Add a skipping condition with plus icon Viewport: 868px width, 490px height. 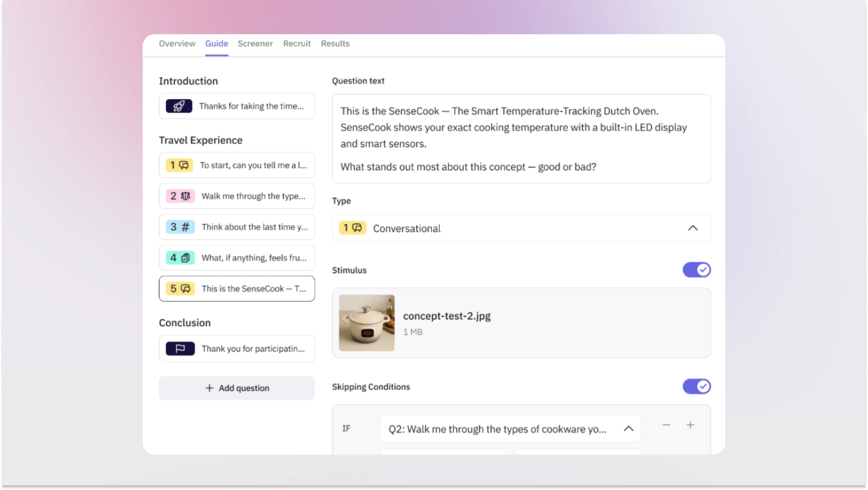(690, 425)
